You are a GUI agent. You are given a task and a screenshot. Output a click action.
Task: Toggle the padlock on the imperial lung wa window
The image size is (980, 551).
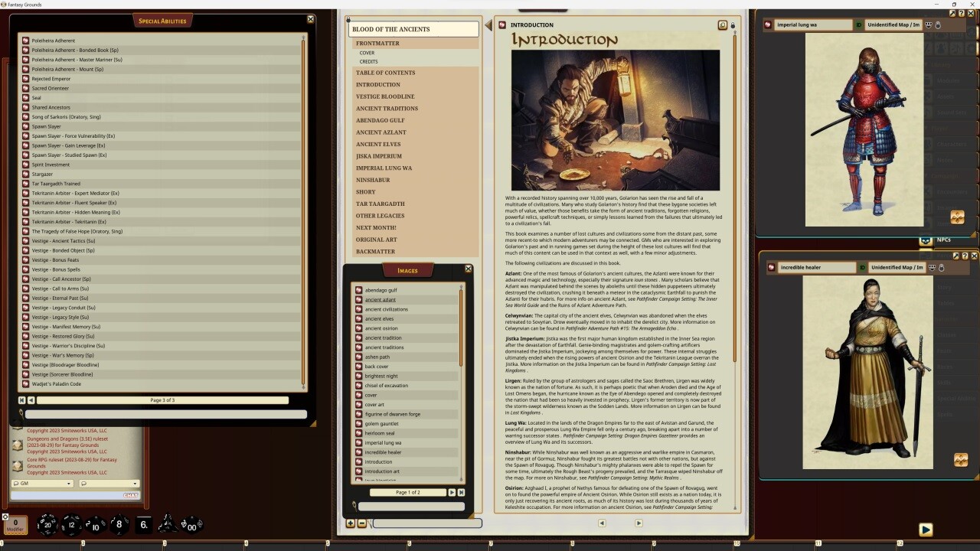click(939, 25)
